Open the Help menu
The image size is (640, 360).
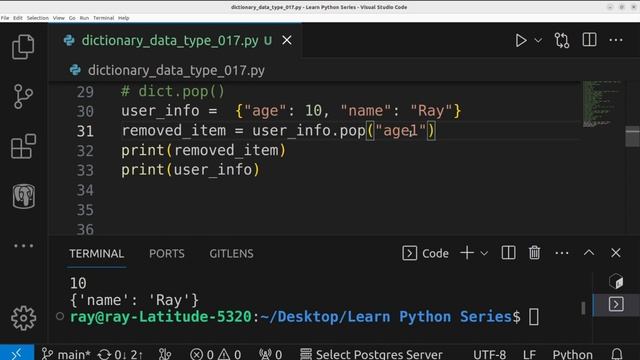coord(124,18)
